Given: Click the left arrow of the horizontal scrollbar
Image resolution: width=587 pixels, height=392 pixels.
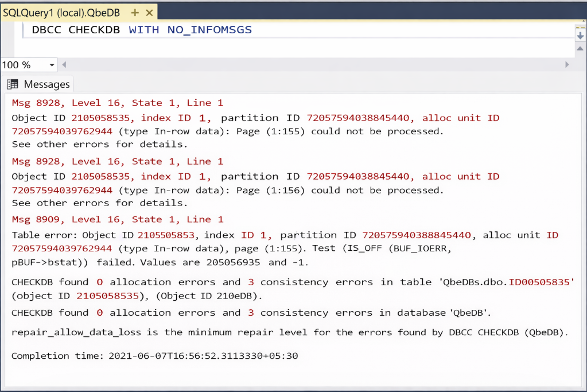Looking at the screenshot, I should tap(63, 65).
